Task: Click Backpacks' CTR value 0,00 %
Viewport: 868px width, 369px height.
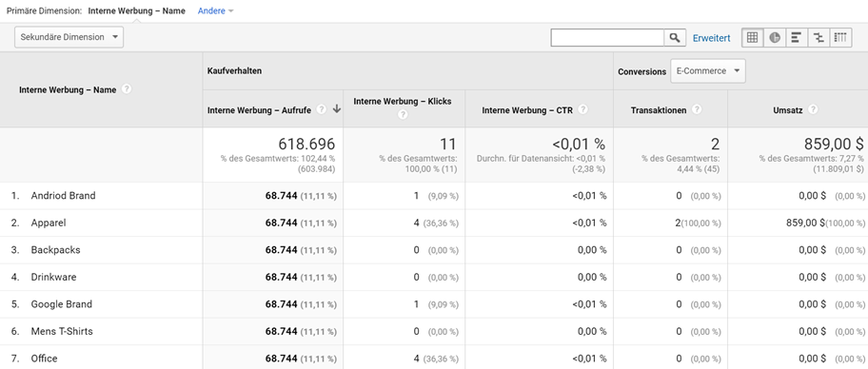Action: [592, 249]
